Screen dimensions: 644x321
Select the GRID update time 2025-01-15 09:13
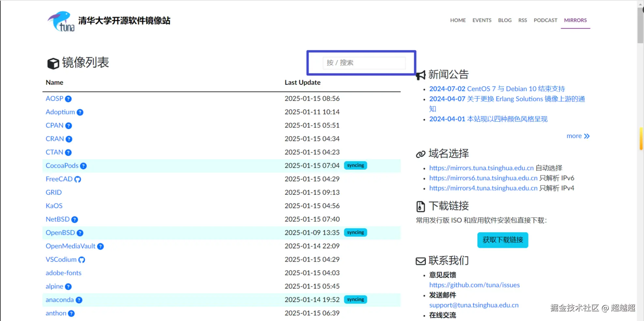click(312, 192)
